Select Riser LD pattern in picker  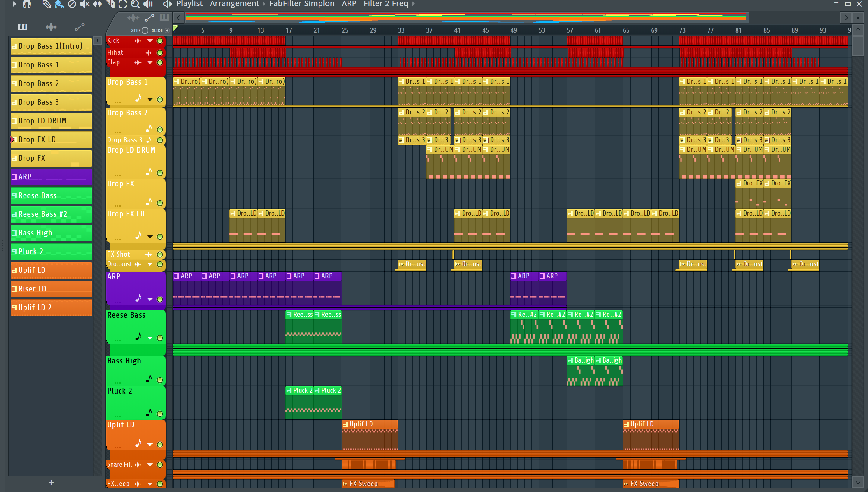51,289
